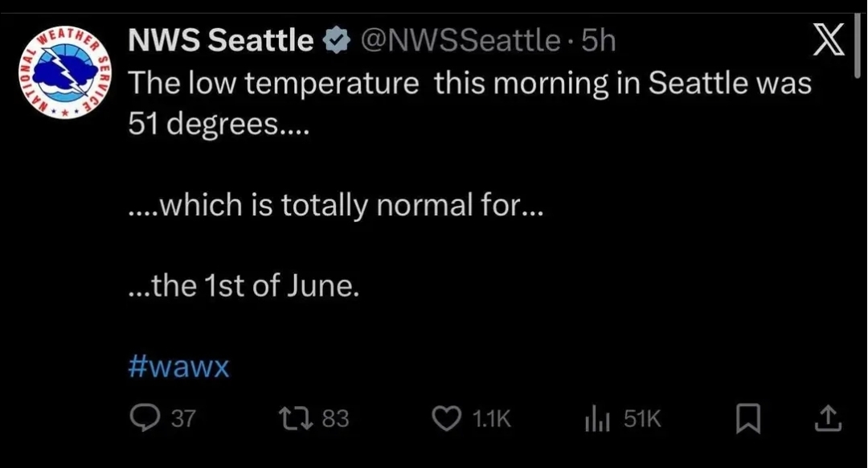Click the 1.1K likes count
This screenshot has height=468, width=868.
pos(490,418)
